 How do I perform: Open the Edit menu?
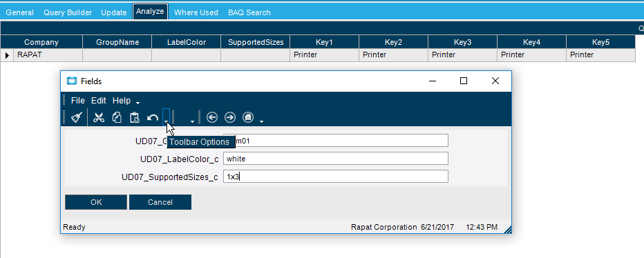99,101
